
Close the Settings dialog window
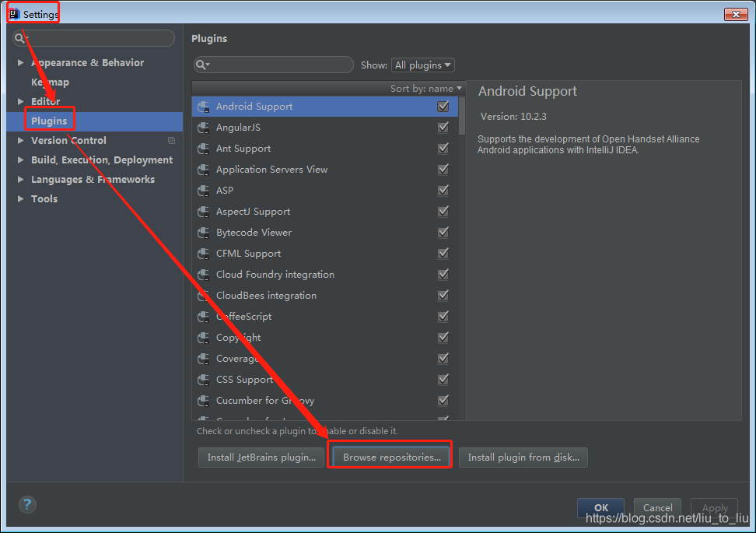coord(736,15)
